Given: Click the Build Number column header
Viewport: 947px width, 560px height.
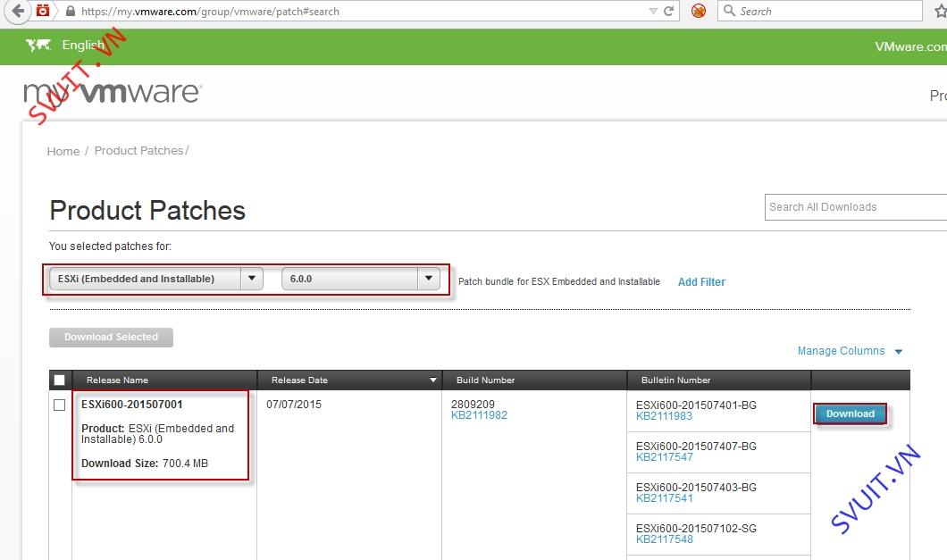Looking at the screenshot, I should click(x=486, y=380).
